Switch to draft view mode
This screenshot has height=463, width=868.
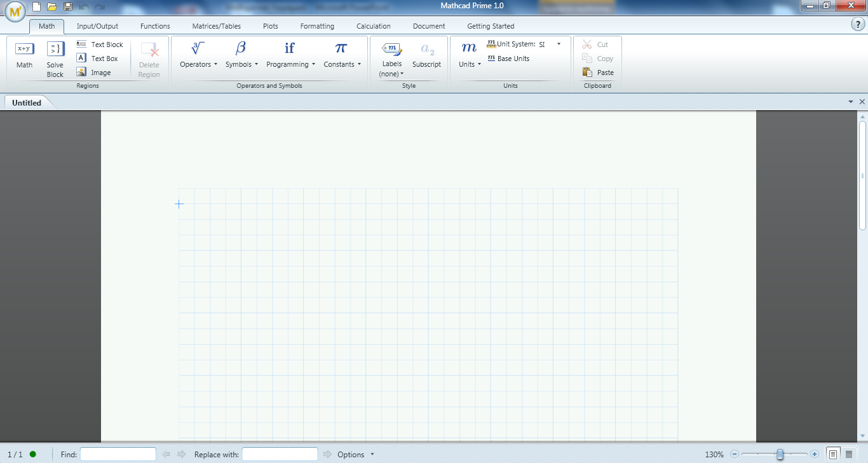[x=849, y=454]
